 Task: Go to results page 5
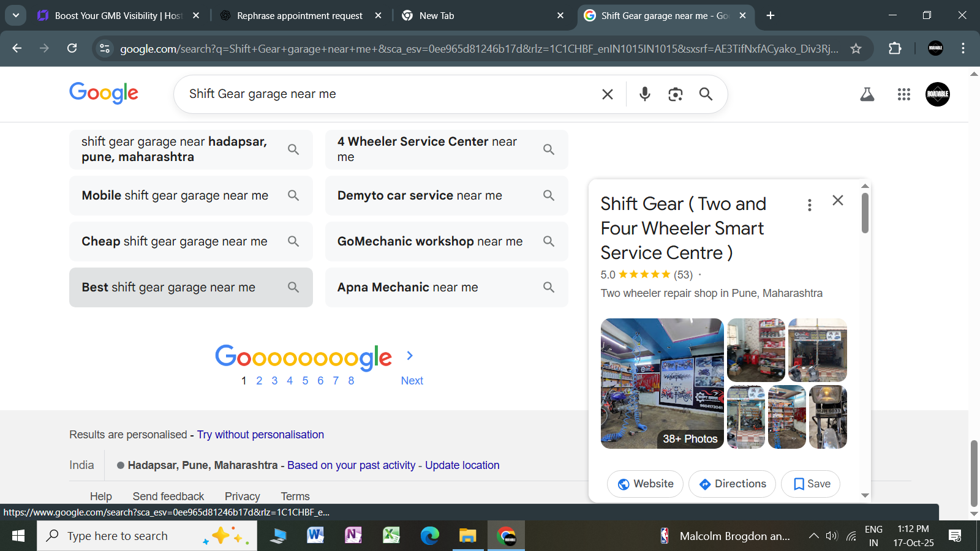tap(305, 381)
